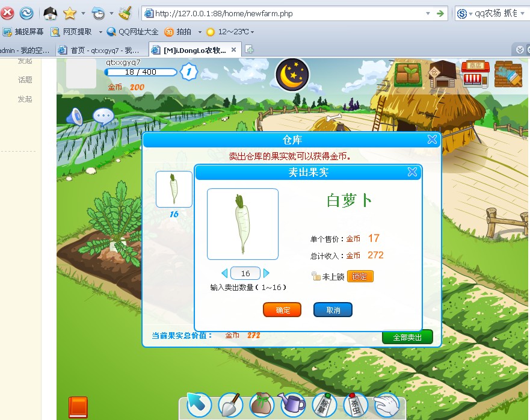Increase sell quantity with the right arrow
Image resolution: width=530 pixels, height=420 pixels.
tap(266, 273)
